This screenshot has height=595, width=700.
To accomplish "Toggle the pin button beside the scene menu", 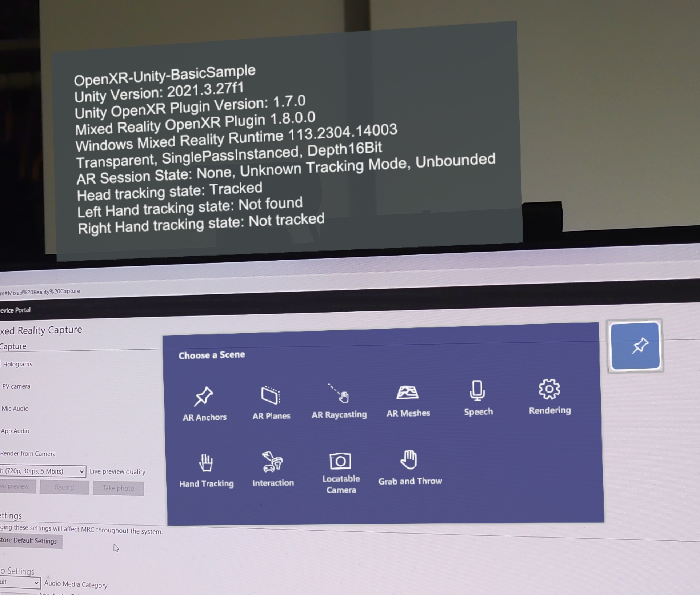I will point(635,346).
